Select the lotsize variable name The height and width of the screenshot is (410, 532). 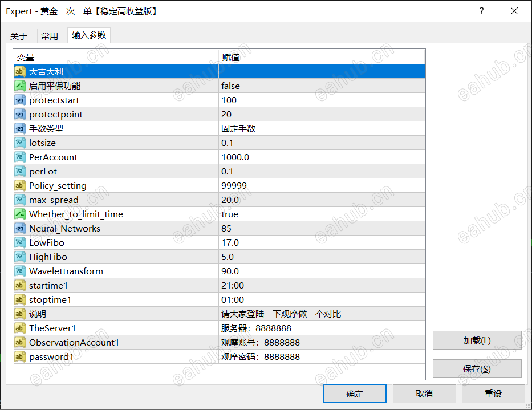(x=42, y=143)
